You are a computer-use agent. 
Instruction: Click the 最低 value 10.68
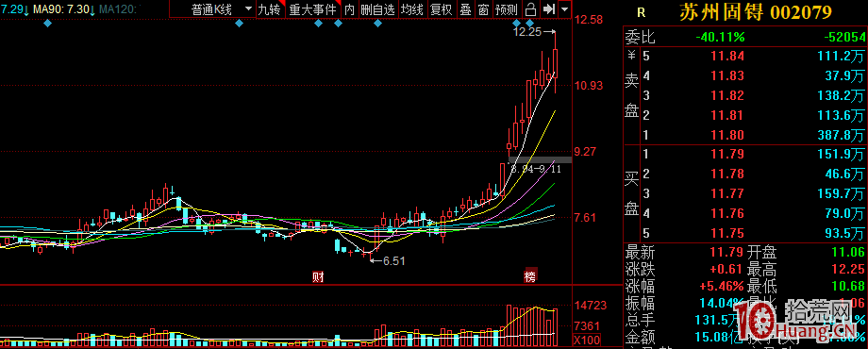847,287
